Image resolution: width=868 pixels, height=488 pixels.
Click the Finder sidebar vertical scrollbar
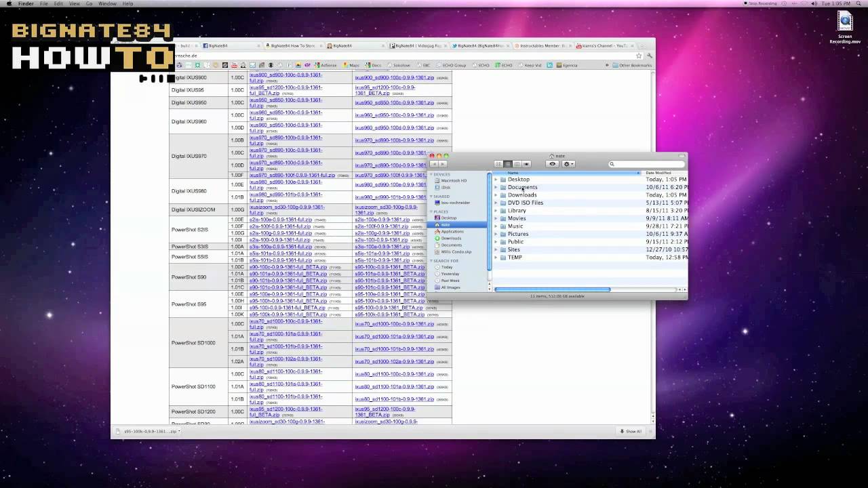pos(489,222)
